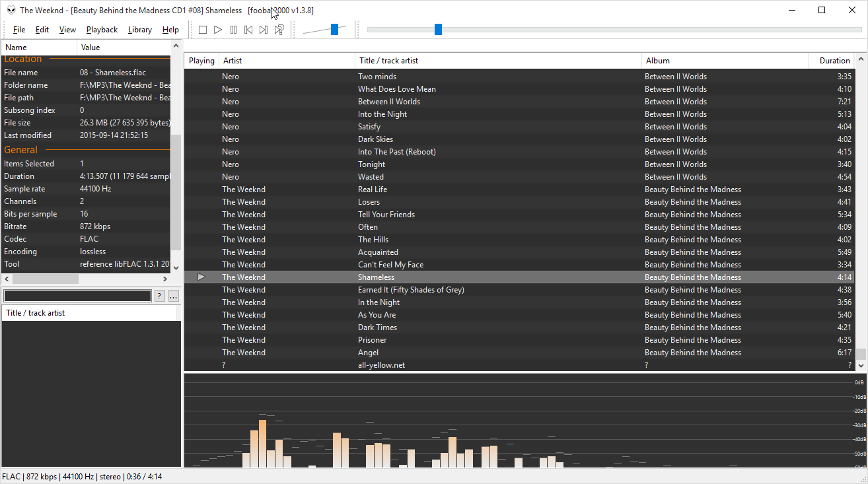Click the "lossless" encoding value
This screenshot has width=868, height=484.
coord(92,252)
